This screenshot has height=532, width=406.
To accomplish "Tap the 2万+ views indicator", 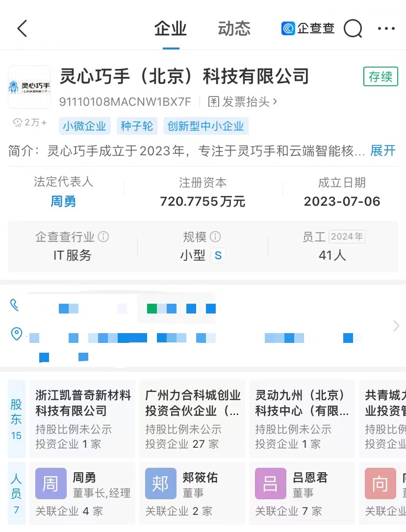I will click(x=29, y=122).
